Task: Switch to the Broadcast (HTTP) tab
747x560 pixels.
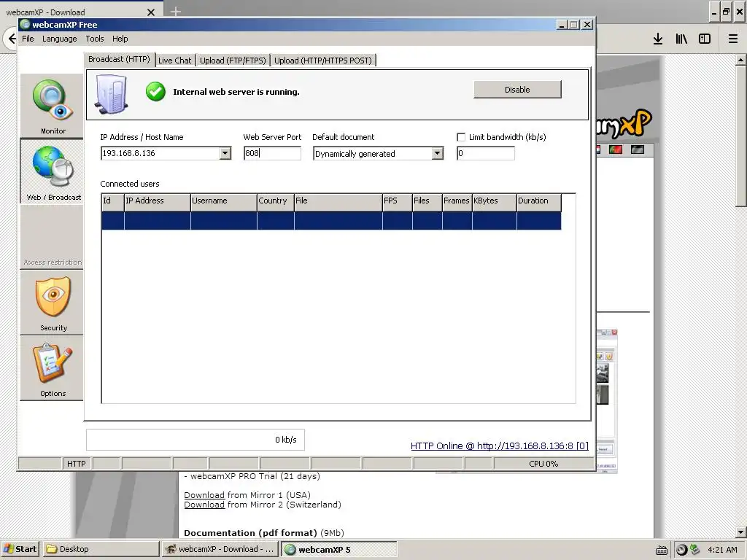Action: [119, 59]
